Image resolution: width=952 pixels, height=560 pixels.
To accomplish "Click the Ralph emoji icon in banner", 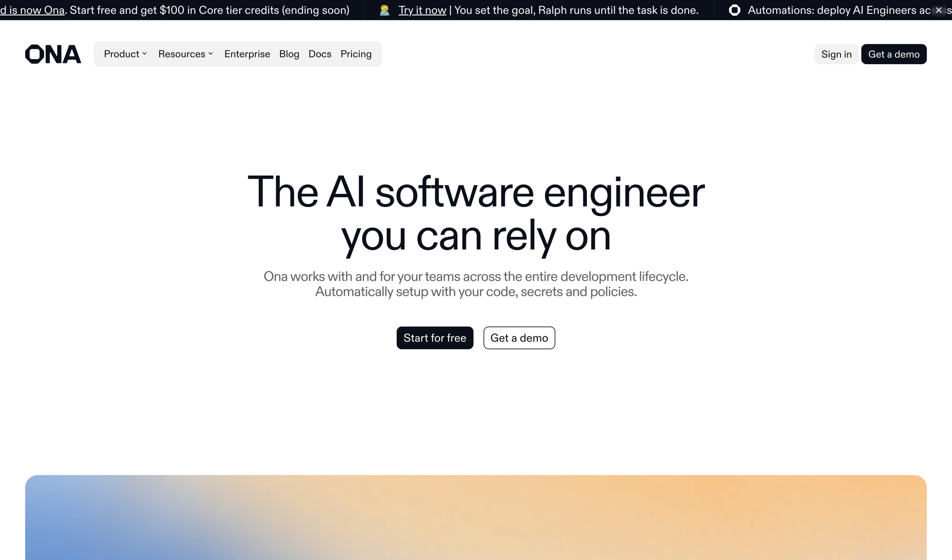I will (x=384, y=10).
